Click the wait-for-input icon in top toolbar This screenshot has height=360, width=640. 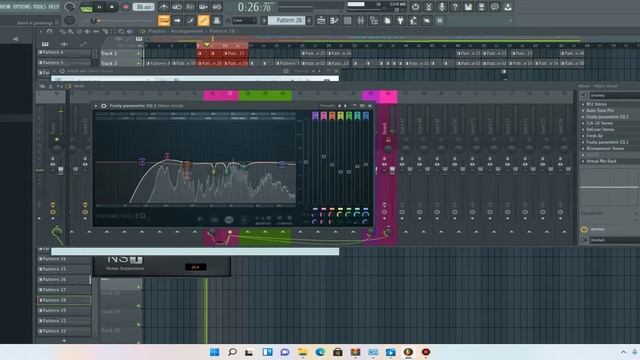point(177,7)
